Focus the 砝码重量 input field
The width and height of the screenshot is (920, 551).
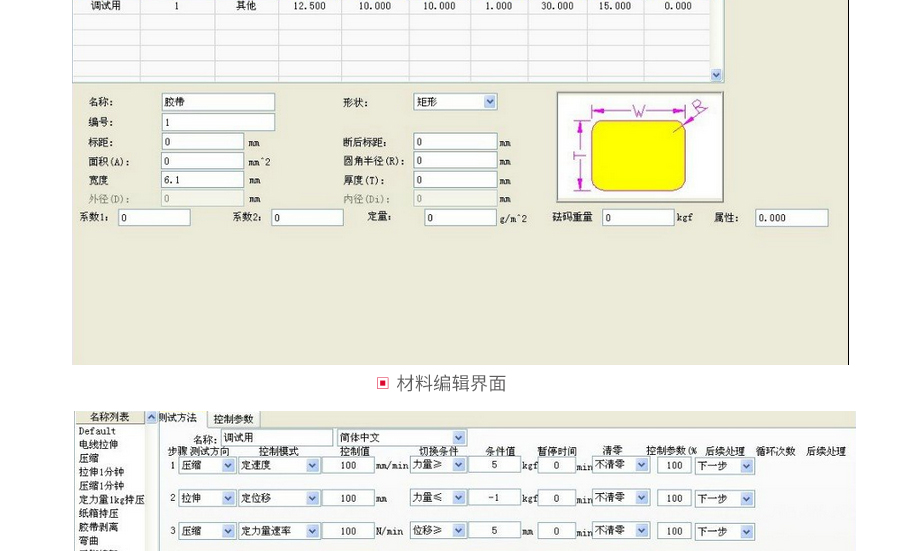point(638,217)
